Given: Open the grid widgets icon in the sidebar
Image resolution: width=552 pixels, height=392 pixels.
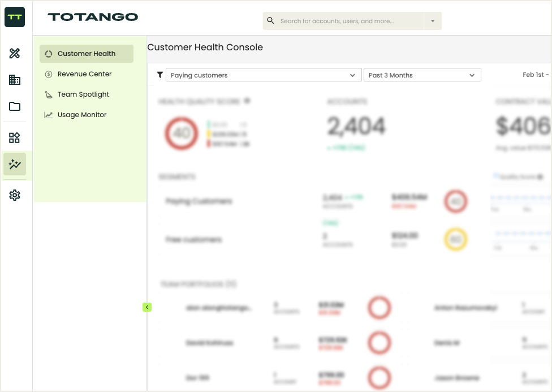Looking at the screenshot, I should pyautogui.click(x=15, y=137).
